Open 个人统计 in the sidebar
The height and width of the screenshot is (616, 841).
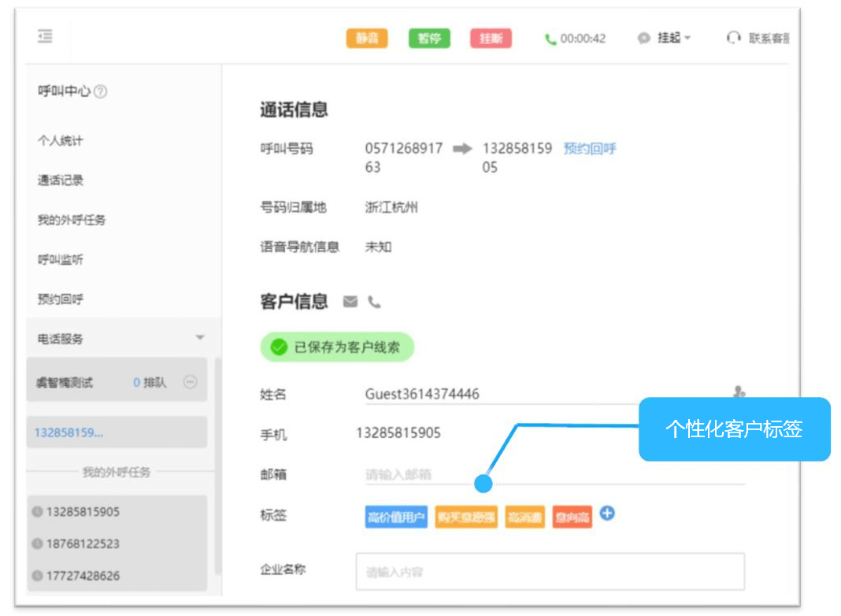[x=60, y=140]
